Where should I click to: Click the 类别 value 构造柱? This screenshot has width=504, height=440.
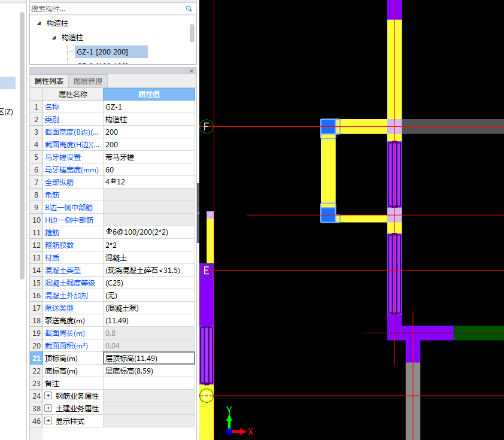pos(149,119)
